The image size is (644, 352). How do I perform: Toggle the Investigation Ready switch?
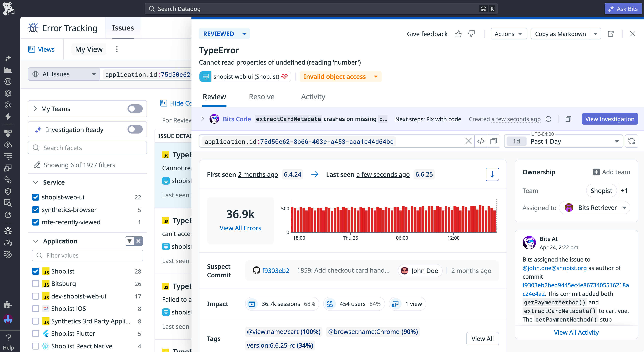135,130
